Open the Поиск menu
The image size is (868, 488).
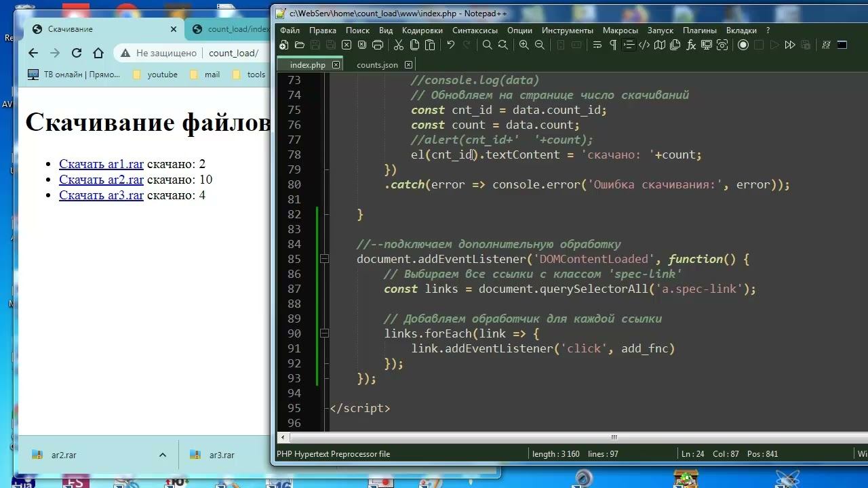[357, 30]
